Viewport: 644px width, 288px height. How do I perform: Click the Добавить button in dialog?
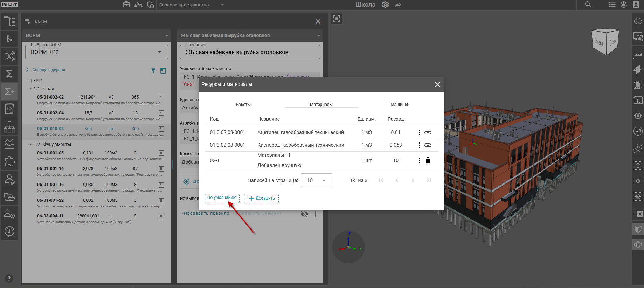pyautogui.click(x=261, y=199)
